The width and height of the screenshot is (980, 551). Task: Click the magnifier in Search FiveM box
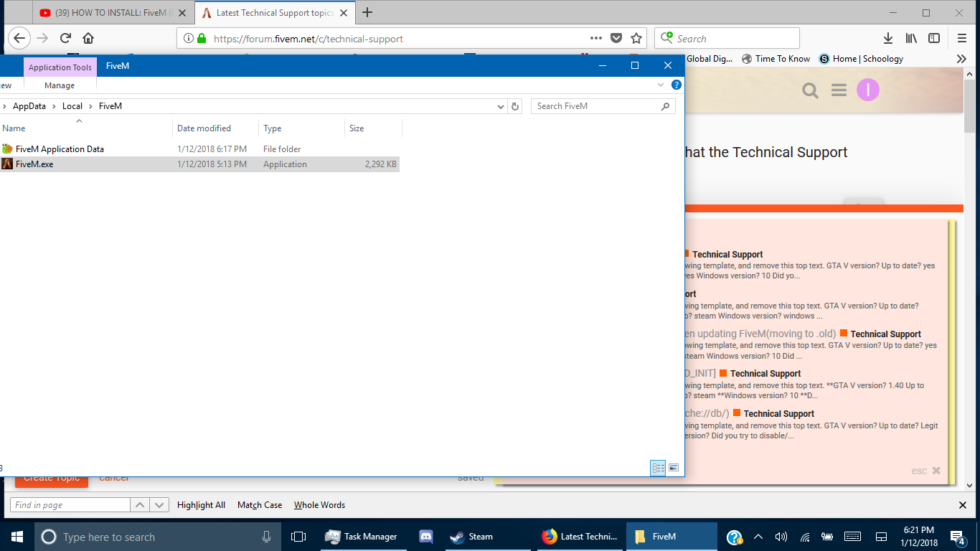click(665, 106)
